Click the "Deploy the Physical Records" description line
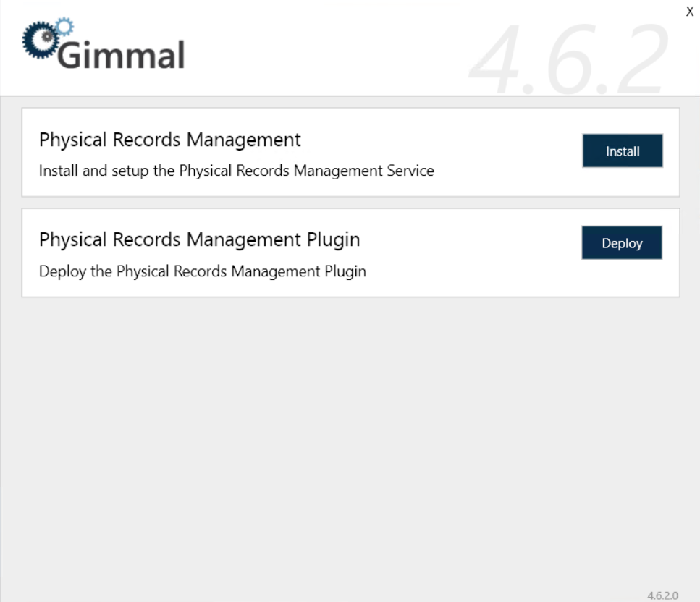This screenshot has width=700, height=602. (202, 271)
